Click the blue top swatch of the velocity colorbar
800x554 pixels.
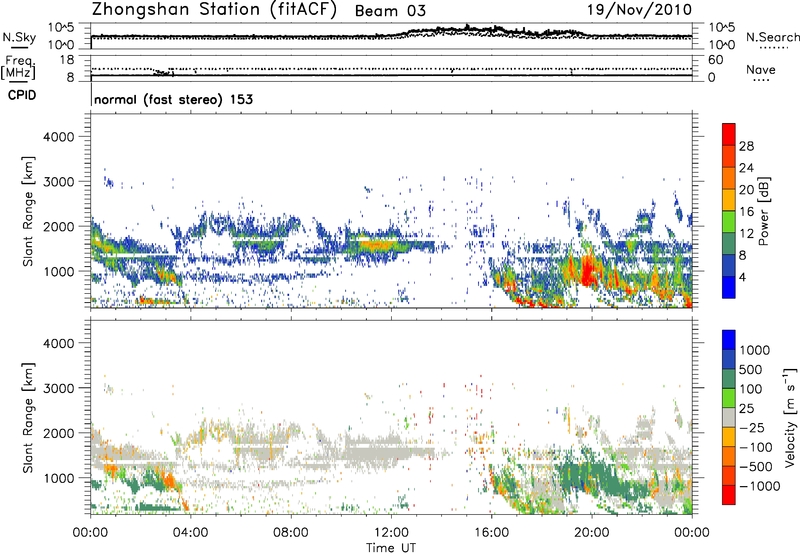[729, 340]
